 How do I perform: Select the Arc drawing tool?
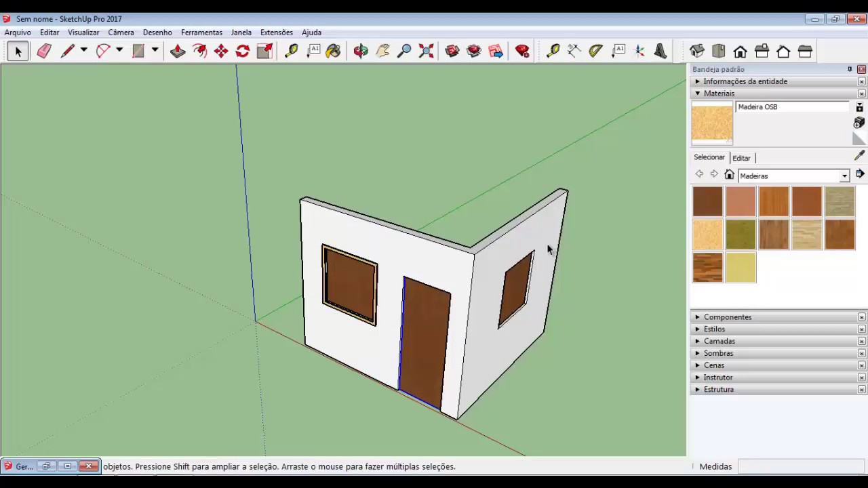(x=103, y=51)
